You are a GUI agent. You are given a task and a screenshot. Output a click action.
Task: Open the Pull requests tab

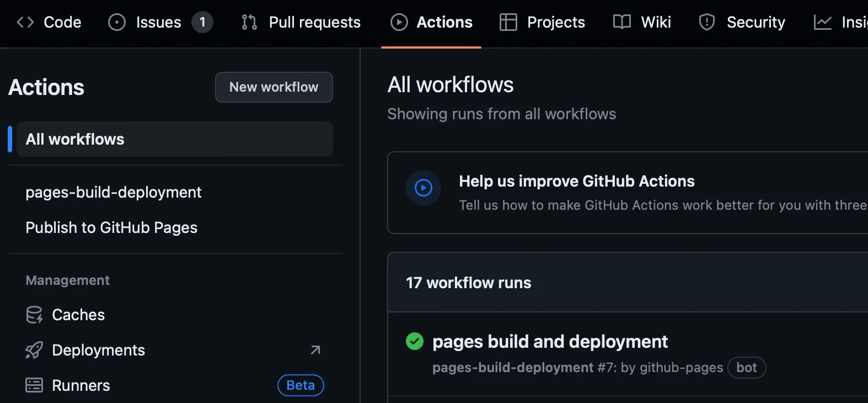coord(301,22)
